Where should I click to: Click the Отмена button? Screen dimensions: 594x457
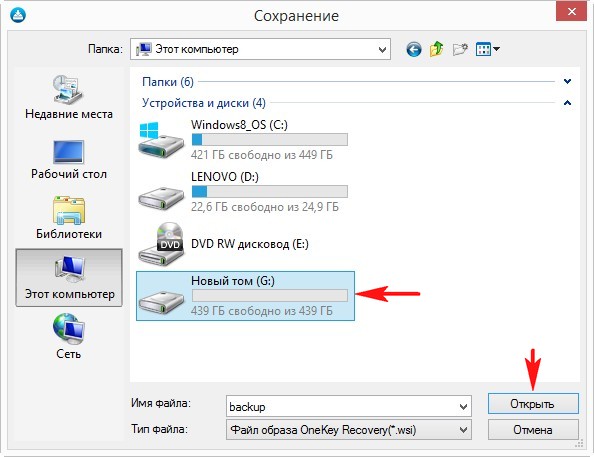pyautogui.click(x=533, y=430)
